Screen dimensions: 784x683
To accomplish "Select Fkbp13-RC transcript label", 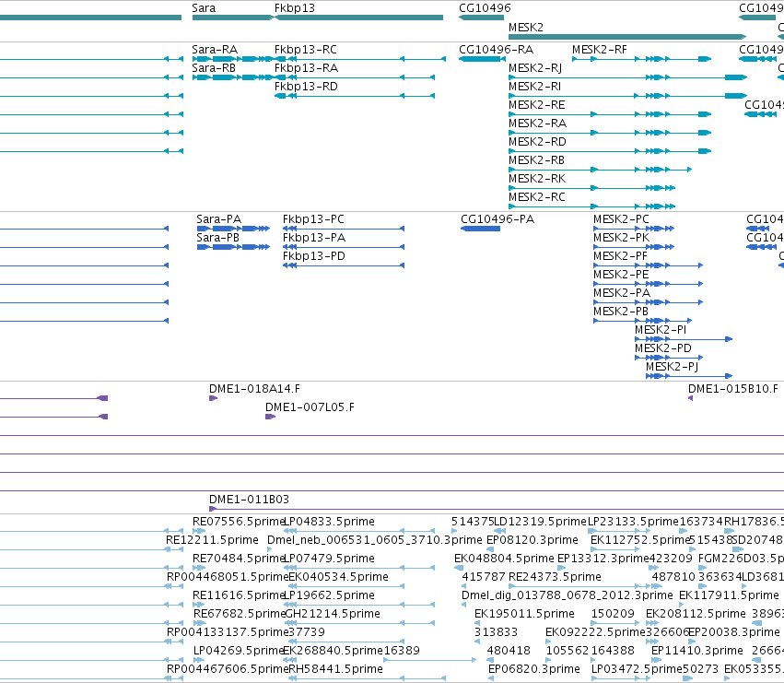I will tap(306, 50).
